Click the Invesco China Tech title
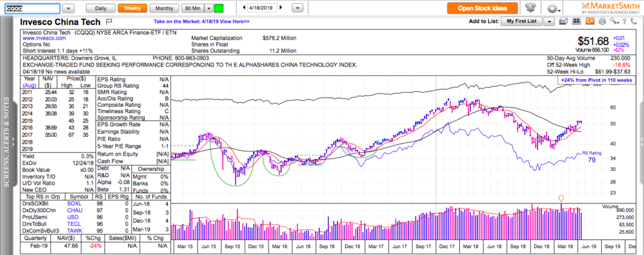The image size is (644, 255). [x=61, y=22]
